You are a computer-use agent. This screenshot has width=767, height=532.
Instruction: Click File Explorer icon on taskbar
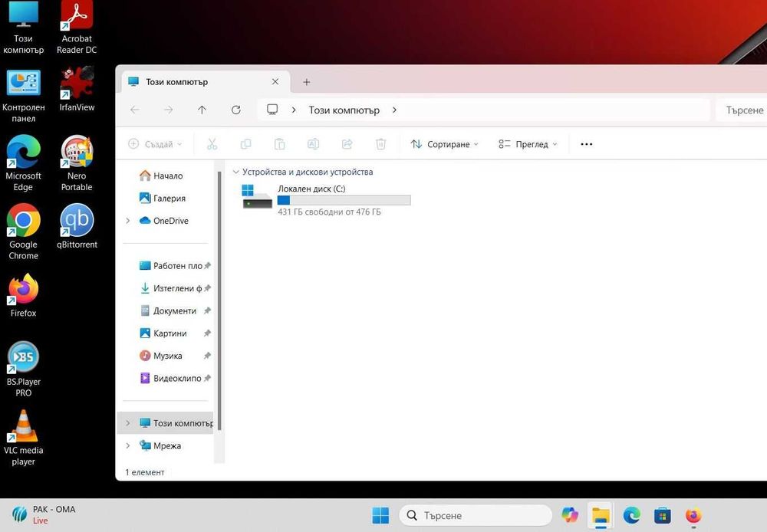pyautogui.click(x=601, y=515)
